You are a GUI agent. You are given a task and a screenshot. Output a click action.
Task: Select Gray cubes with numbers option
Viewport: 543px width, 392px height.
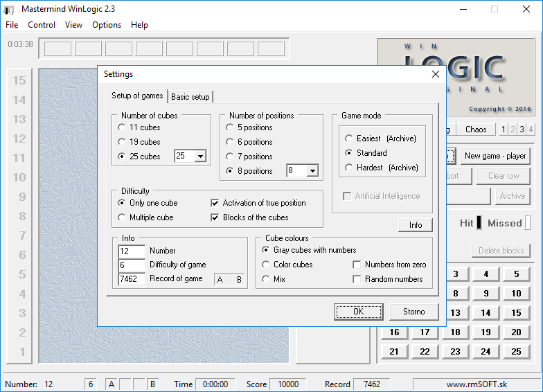pos(266,250)
